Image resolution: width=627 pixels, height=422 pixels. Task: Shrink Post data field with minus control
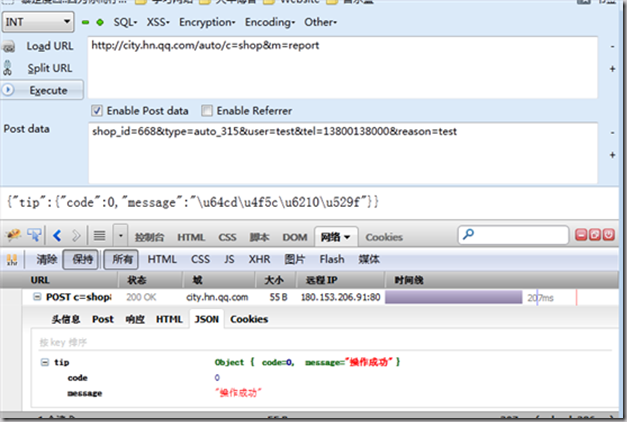612,132
